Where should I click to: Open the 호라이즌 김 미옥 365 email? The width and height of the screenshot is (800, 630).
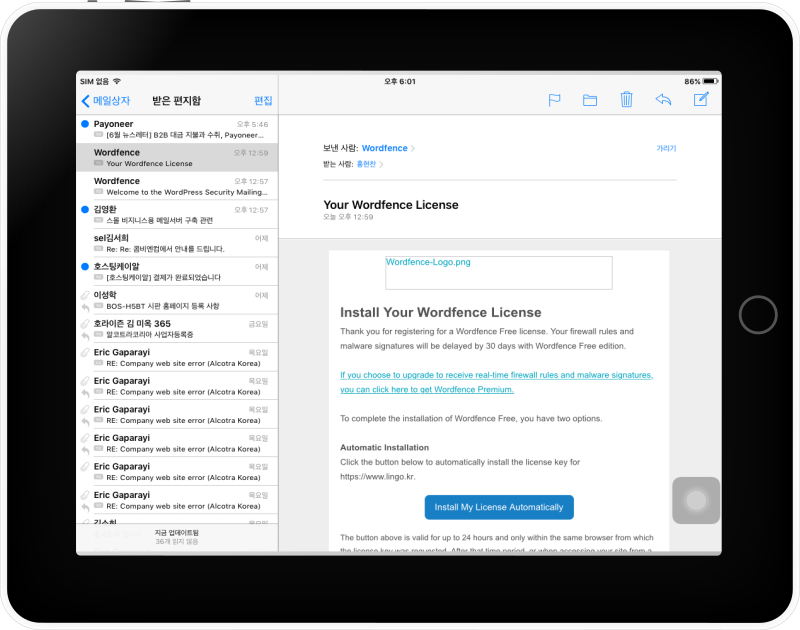click(177, 329)
